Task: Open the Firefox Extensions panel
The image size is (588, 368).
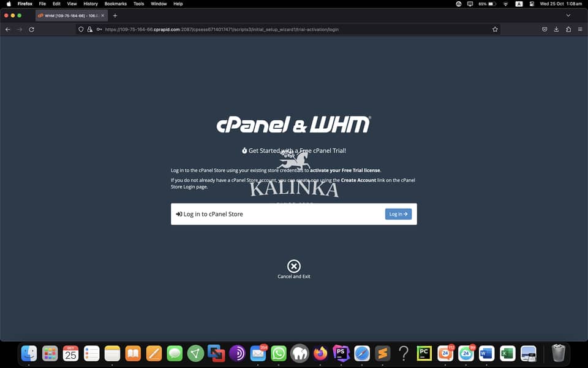Action: tap(568, 29)
